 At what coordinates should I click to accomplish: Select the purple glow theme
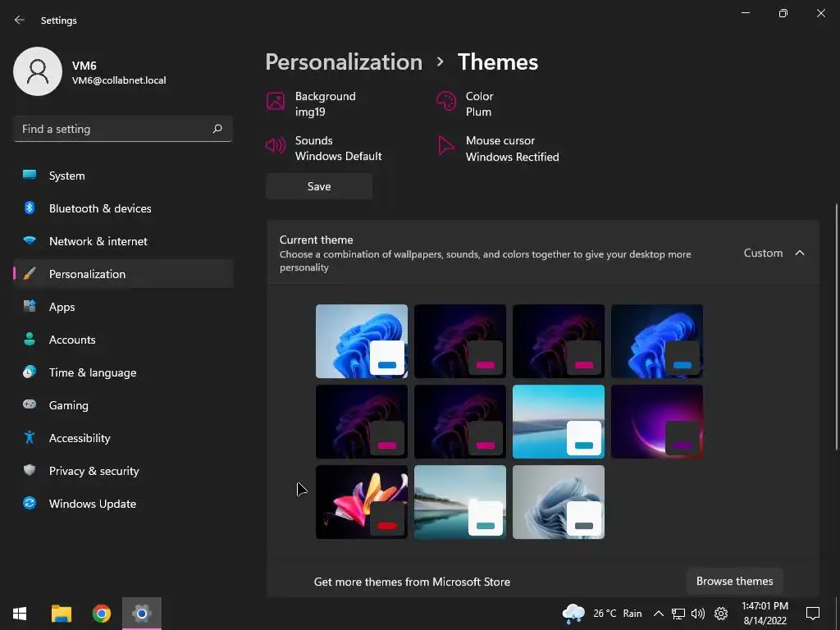(657, 422)
